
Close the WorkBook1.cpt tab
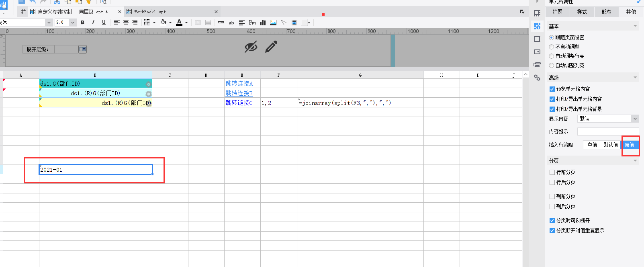click(216, 12)
